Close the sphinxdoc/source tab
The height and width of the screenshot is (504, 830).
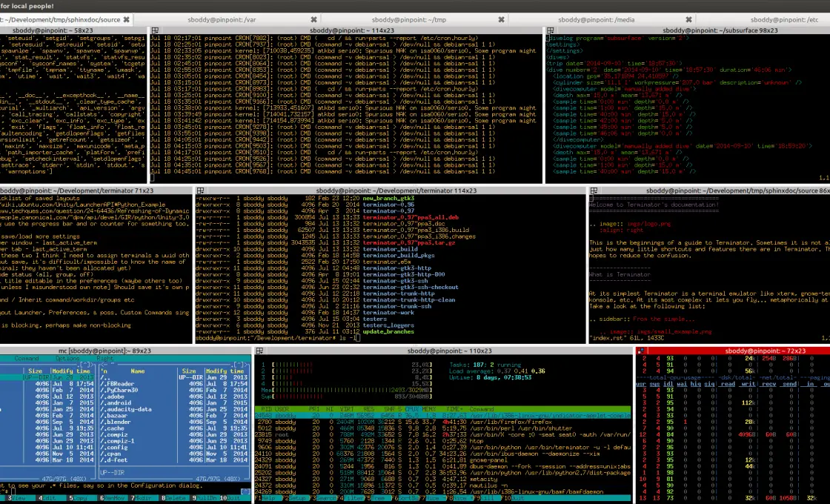click(126, 19)
